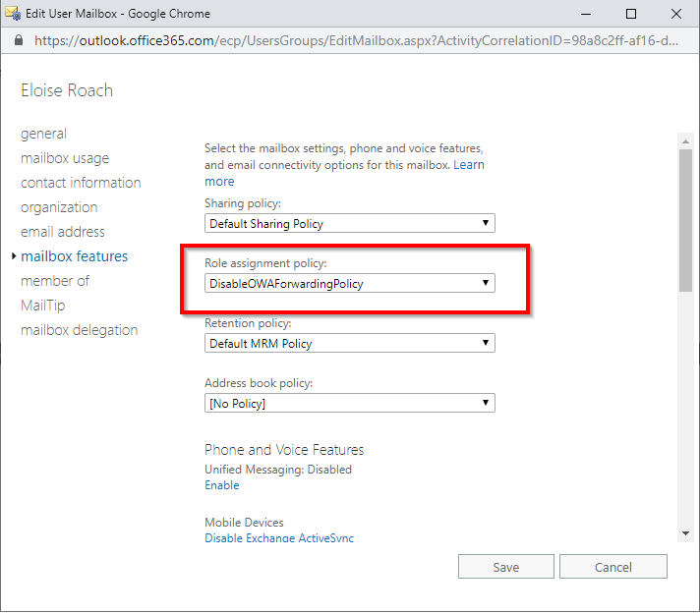The width and height of the screenshot is (700, 614).
Task: Open the MailTip section
Action: tap(42, 306)
